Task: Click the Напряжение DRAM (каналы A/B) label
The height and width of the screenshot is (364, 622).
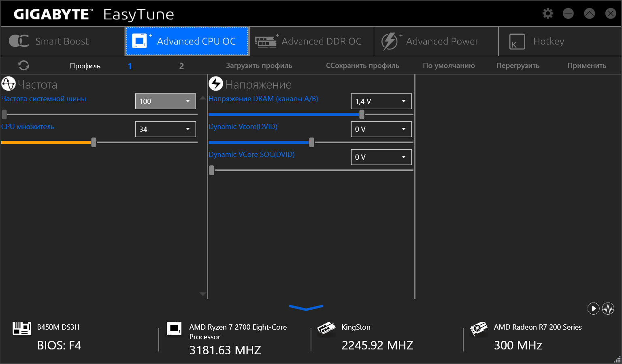Action: [x=263, y=99]
